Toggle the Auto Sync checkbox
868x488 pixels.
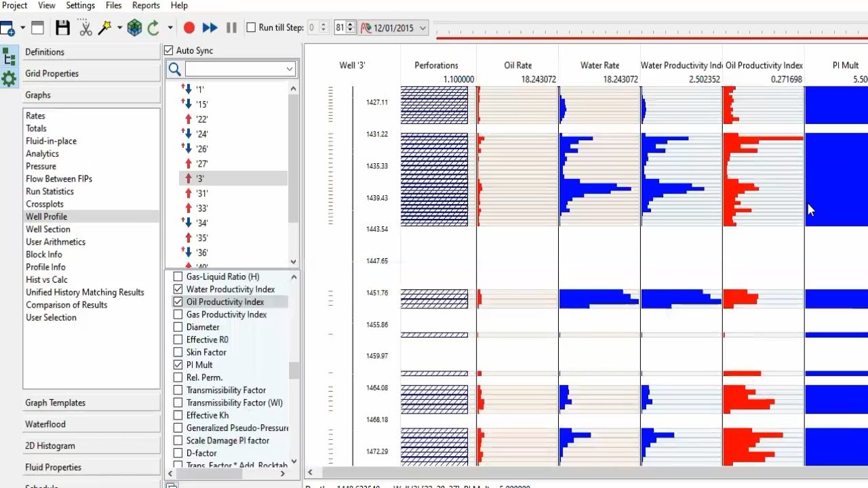click(x=169, y=50)
